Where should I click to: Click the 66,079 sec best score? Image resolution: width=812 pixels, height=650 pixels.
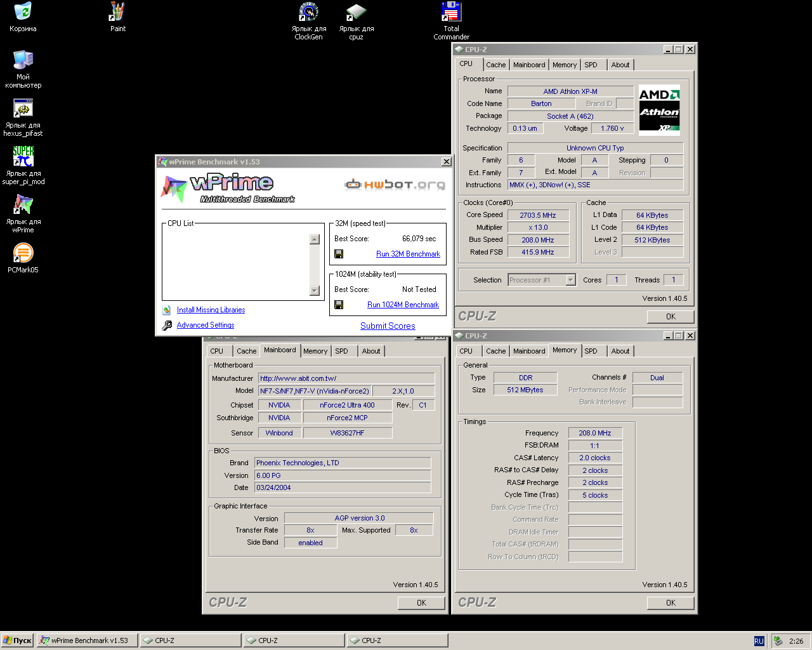[419, 239]
